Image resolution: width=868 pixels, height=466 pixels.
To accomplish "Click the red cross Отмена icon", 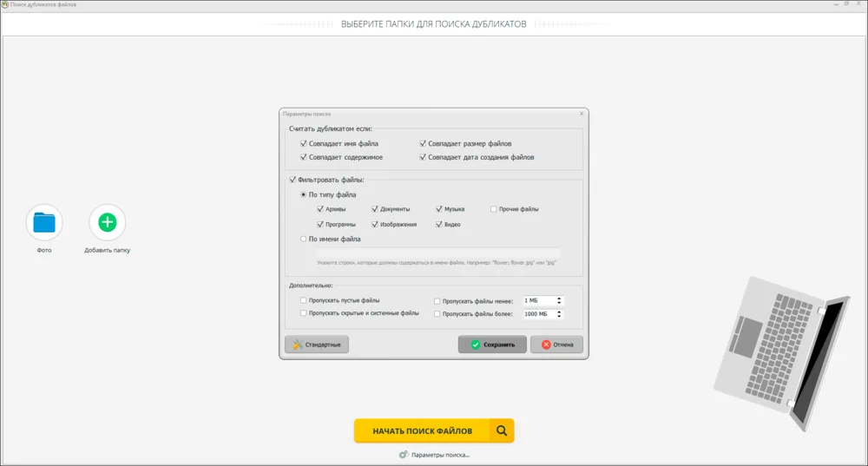I will pos(546,345).
